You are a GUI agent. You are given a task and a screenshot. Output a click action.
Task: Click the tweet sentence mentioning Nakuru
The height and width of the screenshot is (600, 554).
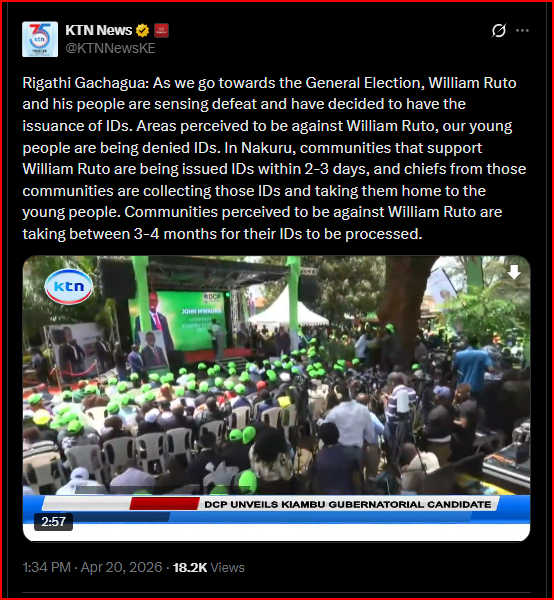[274, 169]
